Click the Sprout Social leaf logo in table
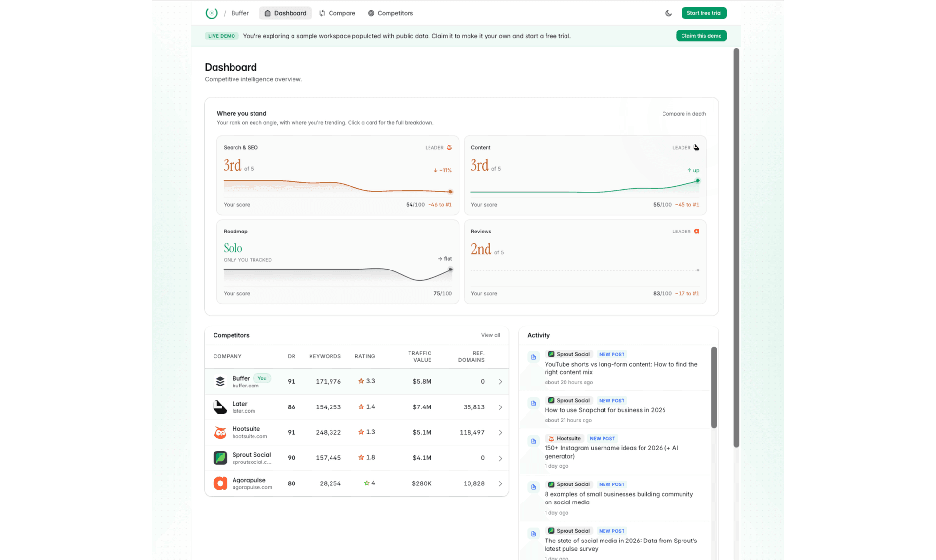 click(220, 458)
